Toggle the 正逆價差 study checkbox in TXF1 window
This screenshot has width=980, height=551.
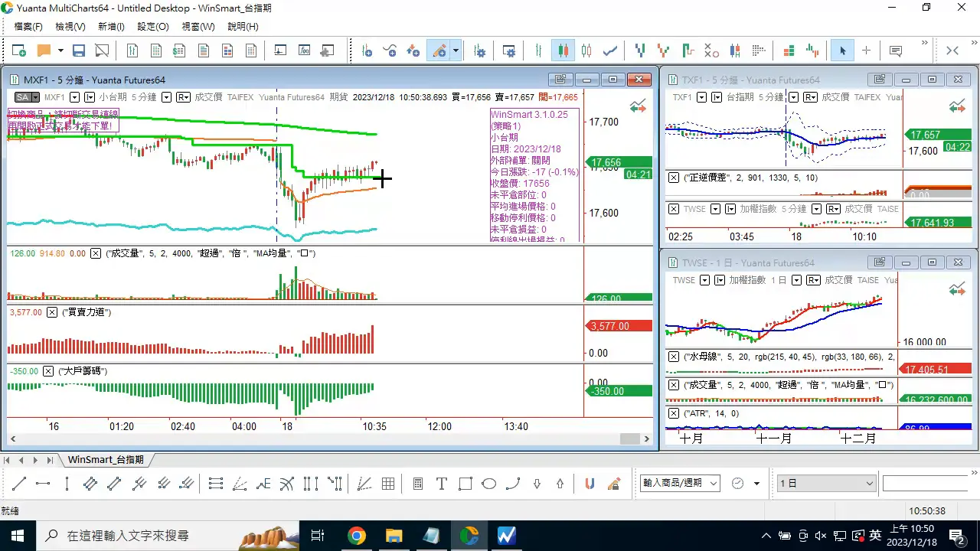point(674,178)
